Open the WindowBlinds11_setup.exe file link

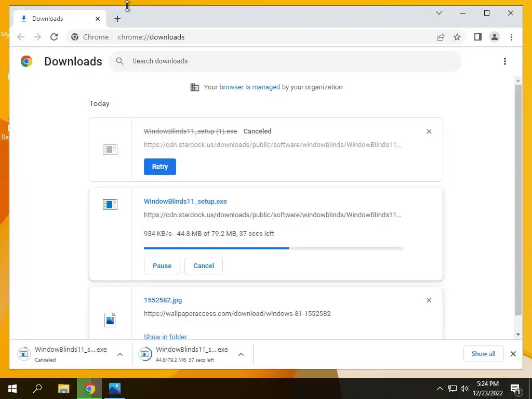pos(185,201)
